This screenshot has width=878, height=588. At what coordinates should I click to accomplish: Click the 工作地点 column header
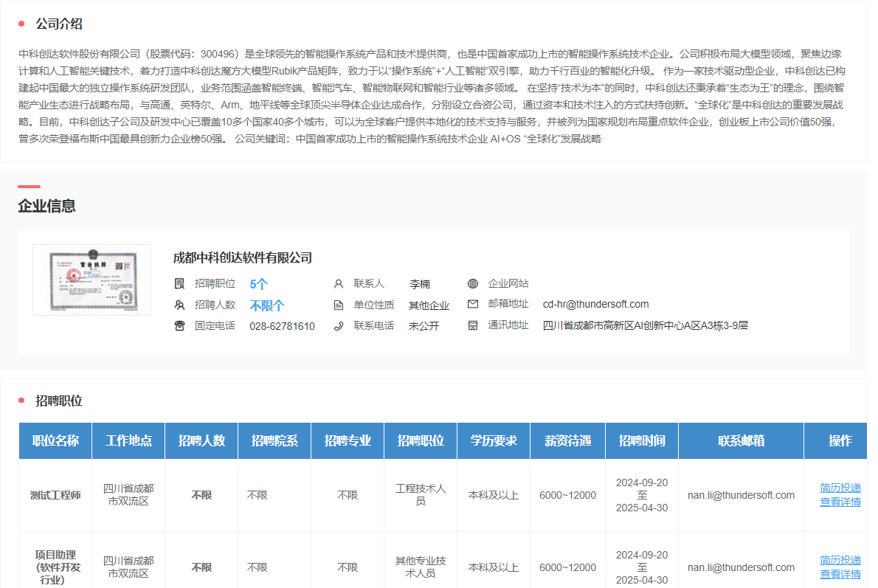[129, 440]
